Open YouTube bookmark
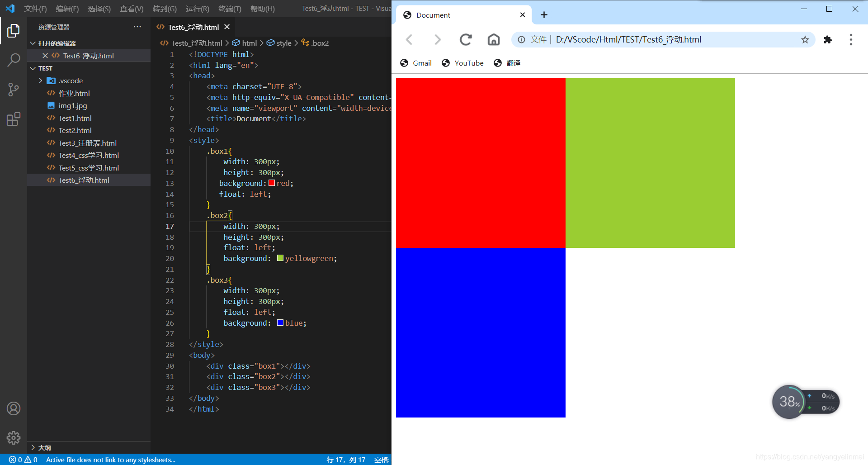 point(462,63)
